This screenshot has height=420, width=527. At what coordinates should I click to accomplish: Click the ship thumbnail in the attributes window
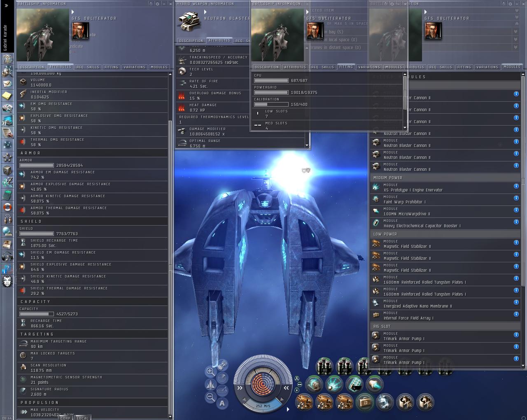coord(43,35)
